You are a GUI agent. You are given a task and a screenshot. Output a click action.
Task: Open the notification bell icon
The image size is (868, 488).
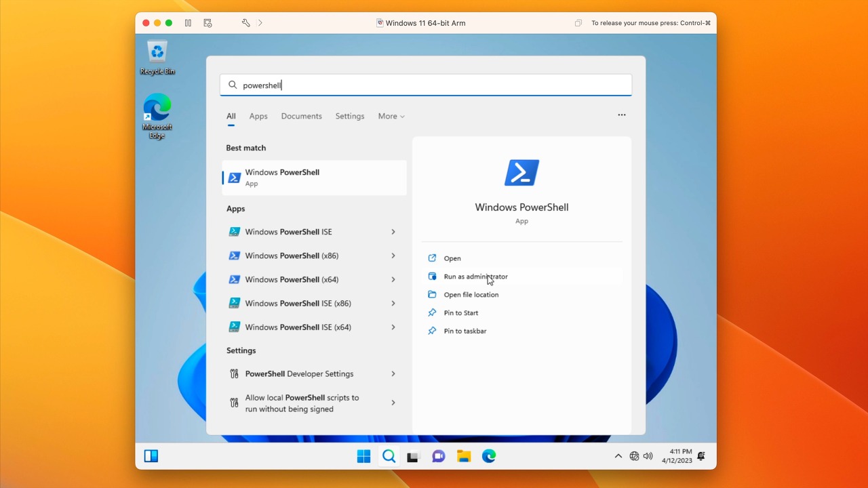701,456
